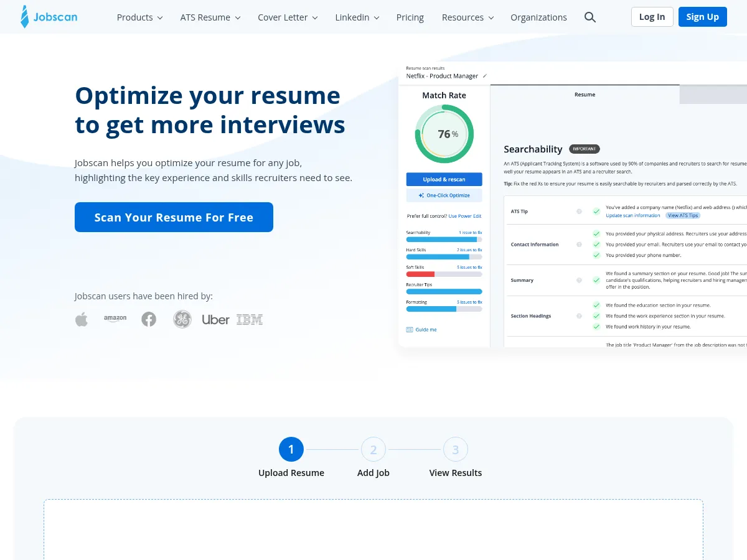The height and width of the screenshot is (560, 747).
Task: Click Scan Your Resume For Free
Action: pyautogui.click(x=174, y=217)
